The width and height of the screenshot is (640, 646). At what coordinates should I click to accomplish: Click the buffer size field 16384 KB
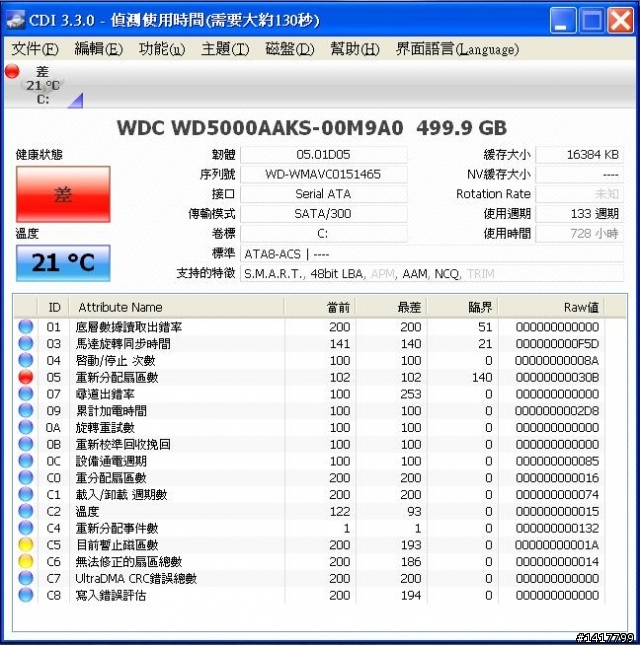coord(579,155)
